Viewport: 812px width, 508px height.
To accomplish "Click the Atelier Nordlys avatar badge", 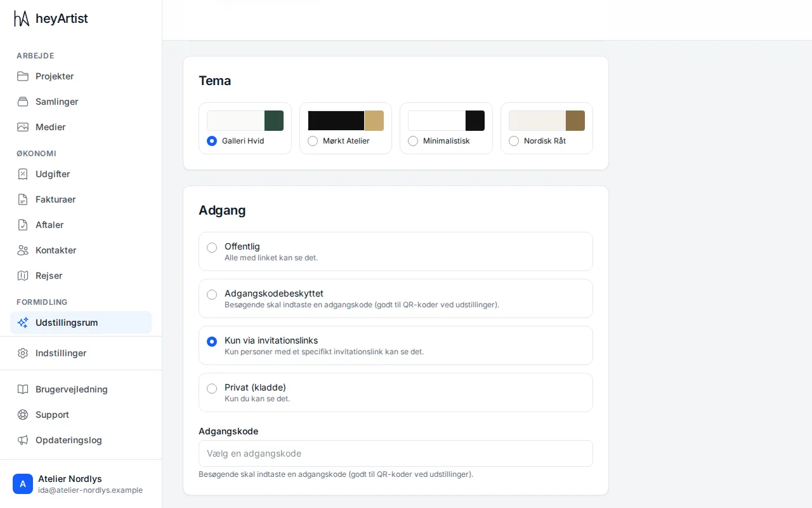I will pos(23,484).
